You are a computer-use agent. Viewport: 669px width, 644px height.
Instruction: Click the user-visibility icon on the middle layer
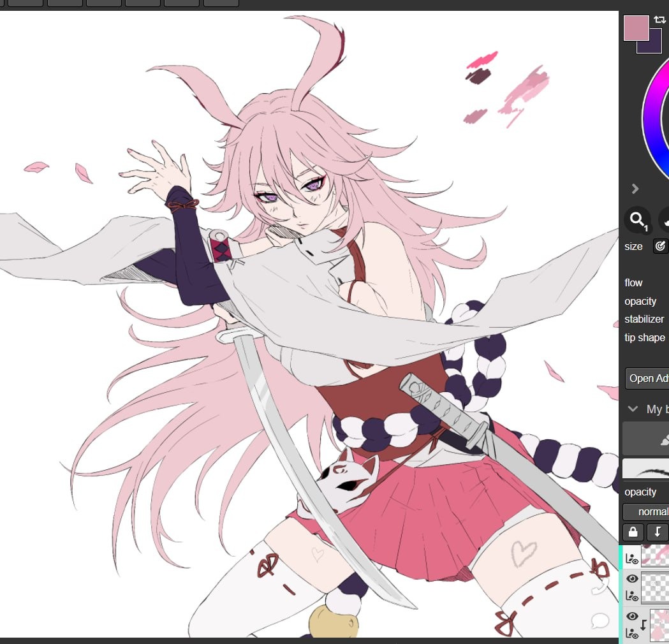click(x=631, y=596)
